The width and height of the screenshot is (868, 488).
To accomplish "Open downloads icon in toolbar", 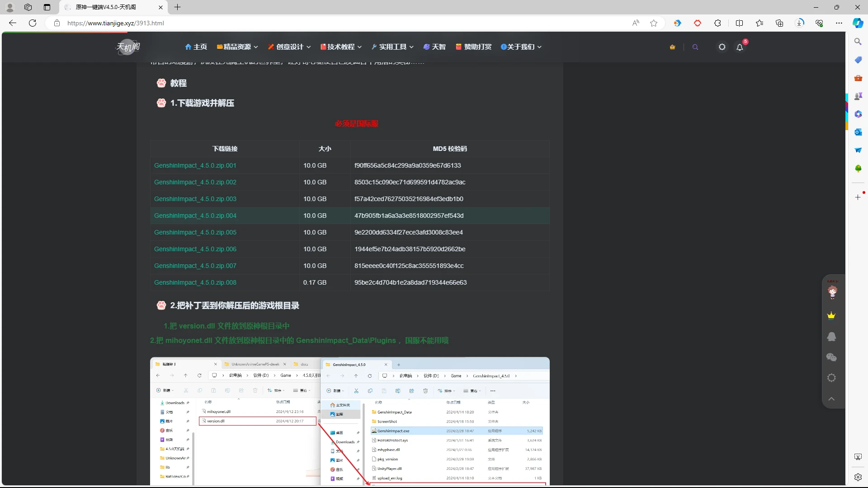I will pos(800,23).
